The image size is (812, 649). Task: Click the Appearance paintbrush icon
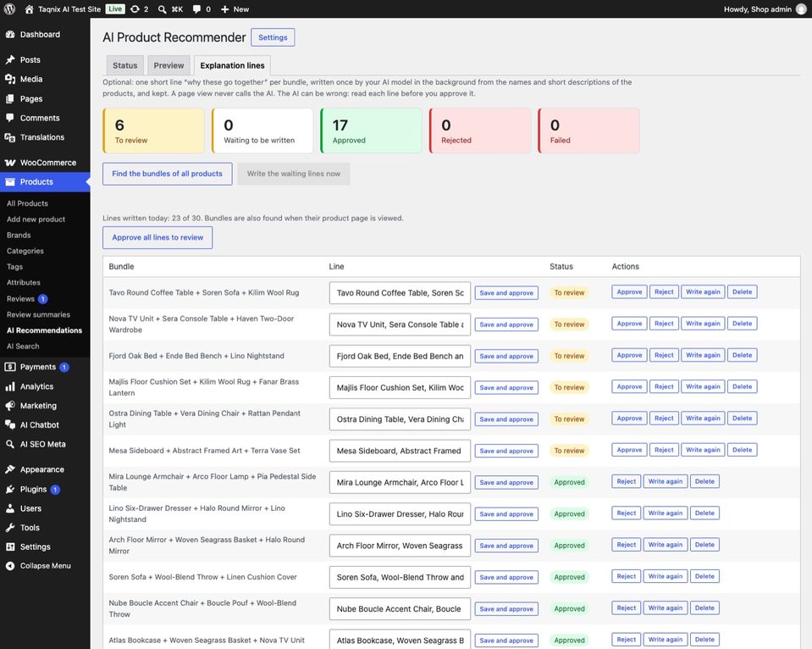tap(10, 469)
